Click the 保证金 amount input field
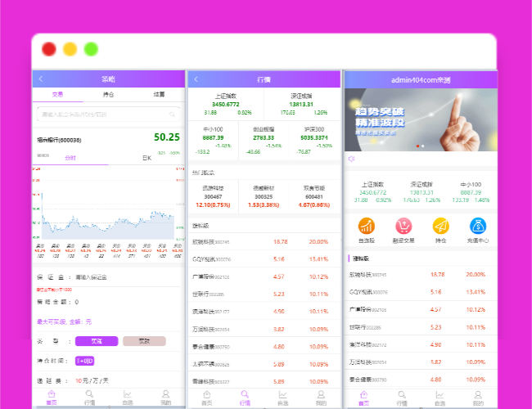Screen dimensions: 532x409 point(127,277)
